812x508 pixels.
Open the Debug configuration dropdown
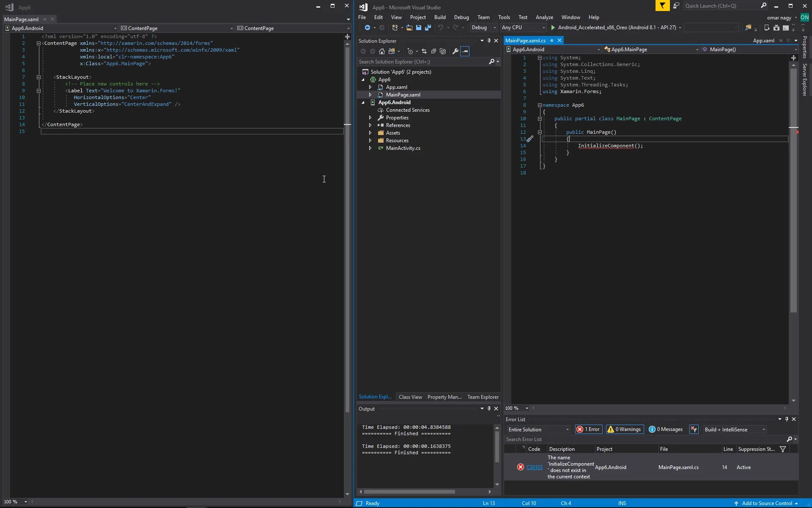coord(484,28)
